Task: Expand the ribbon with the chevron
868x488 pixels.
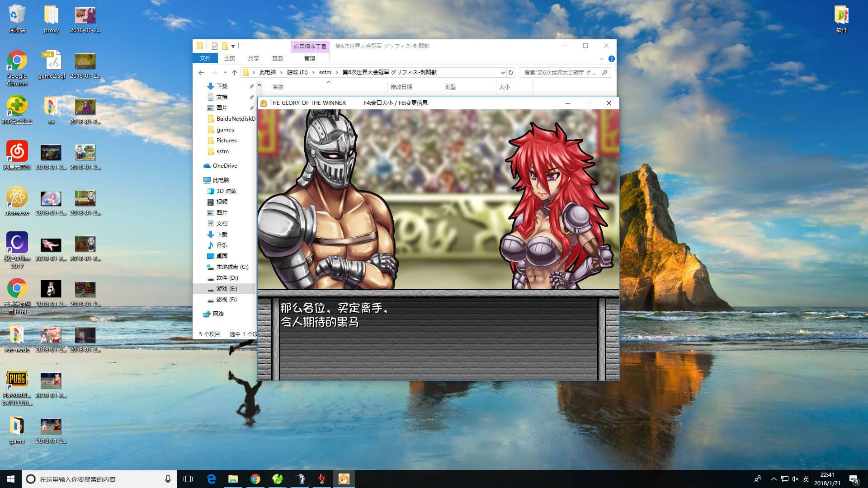Action: tap(601, 59)
